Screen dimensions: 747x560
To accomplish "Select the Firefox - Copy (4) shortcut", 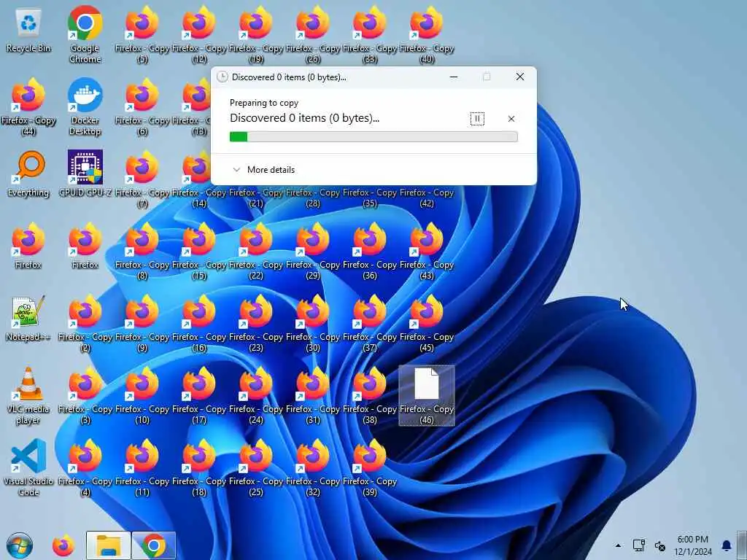I will 85,467.
